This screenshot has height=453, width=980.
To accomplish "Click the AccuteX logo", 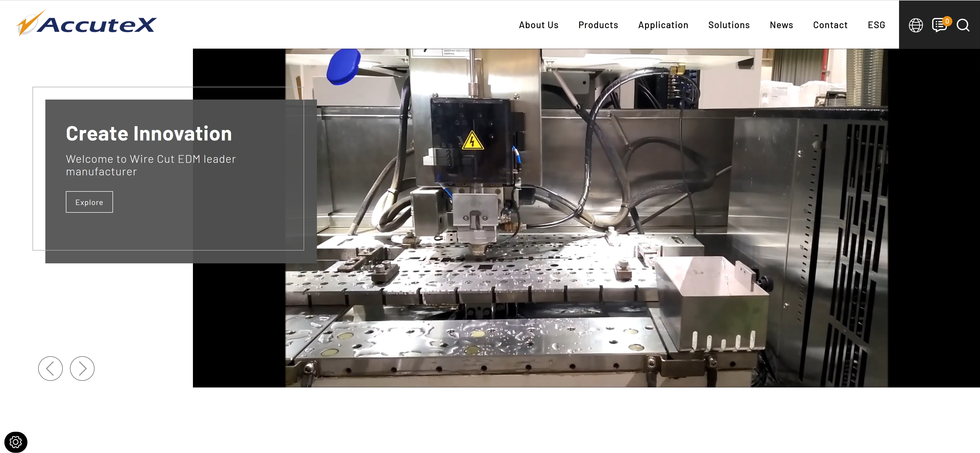I will (x=86, y=23).
